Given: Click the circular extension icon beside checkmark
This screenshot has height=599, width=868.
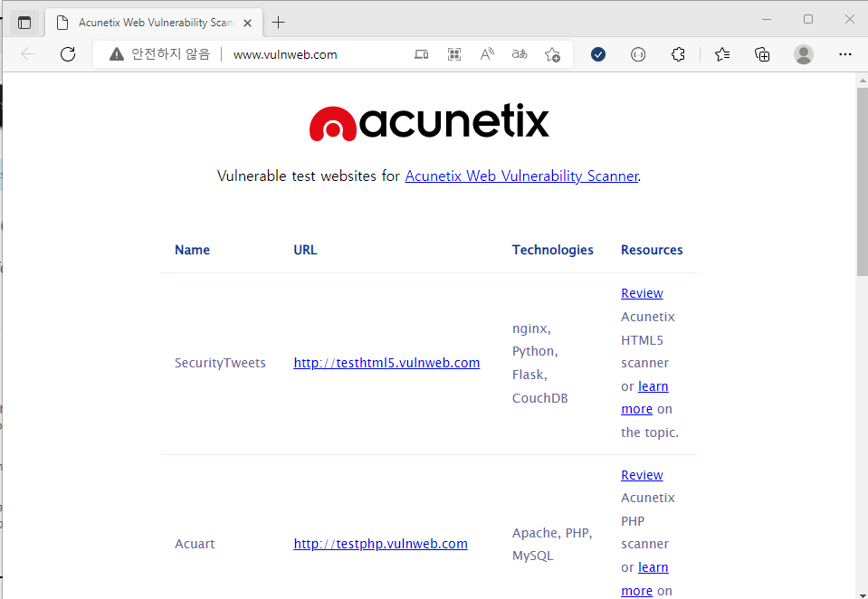Looking at the screenshot, I should point(638,54).
